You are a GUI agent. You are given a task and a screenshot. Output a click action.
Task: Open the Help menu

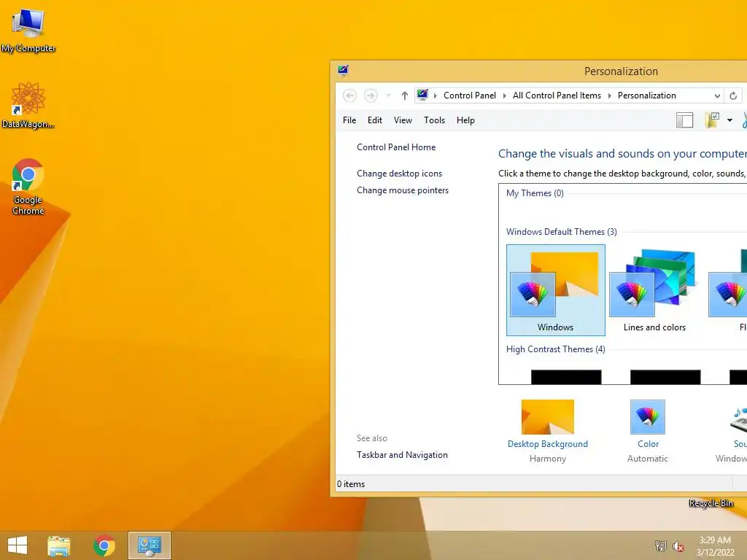coord(465,120)
